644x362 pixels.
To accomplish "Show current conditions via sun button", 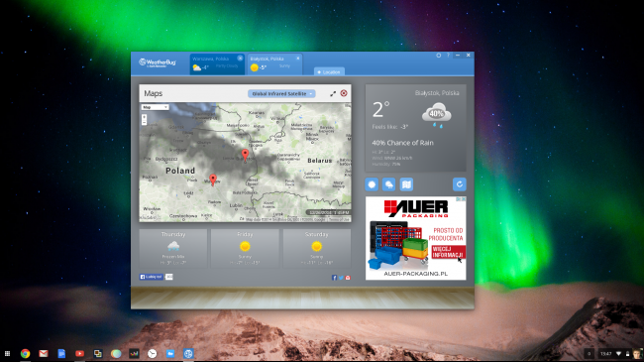I will [372, 184].
